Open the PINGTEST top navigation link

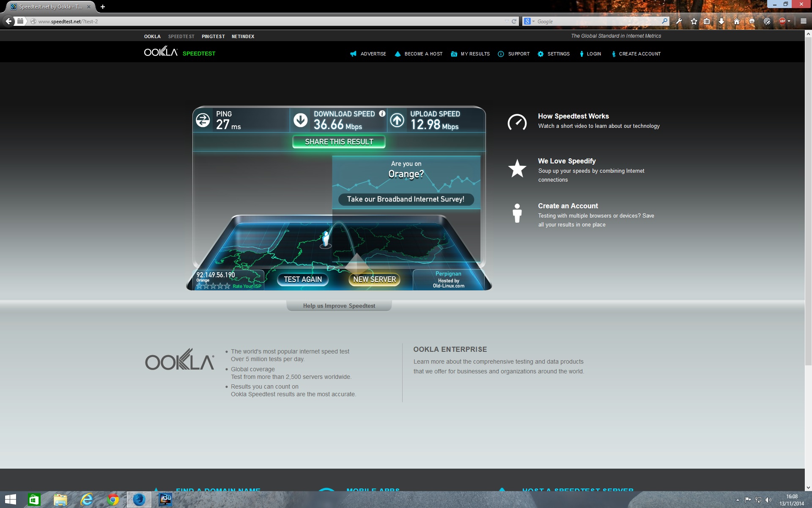(213, 36)
